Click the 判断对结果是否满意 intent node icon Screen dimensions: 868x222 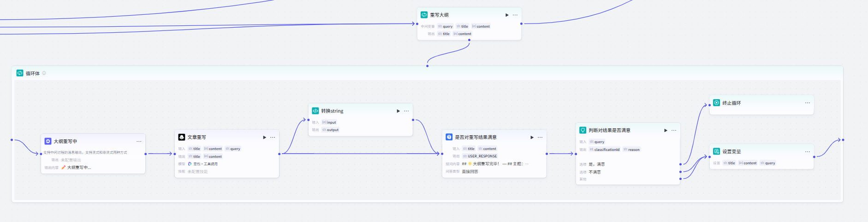pyautogui.click(x=583, y=130)
